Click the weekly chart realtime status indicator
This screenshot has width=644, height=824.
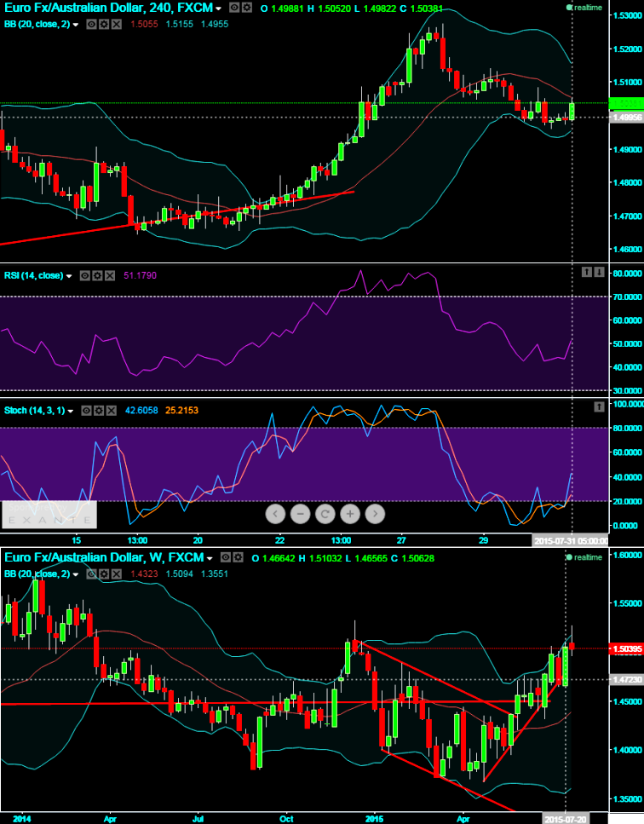tap(584, 557)
